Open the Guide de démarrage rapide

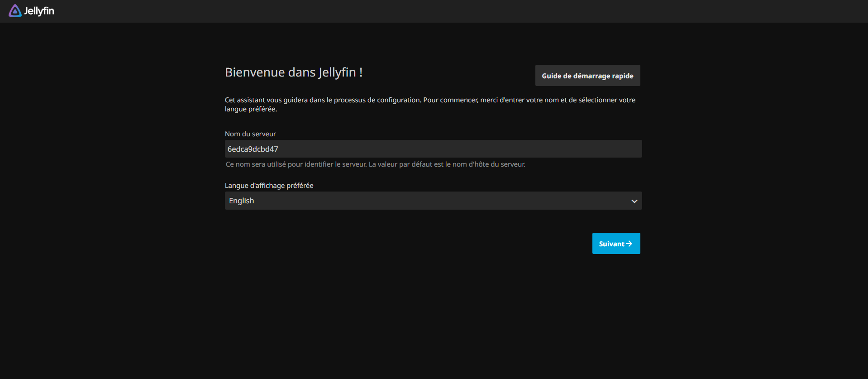(587, 76)
